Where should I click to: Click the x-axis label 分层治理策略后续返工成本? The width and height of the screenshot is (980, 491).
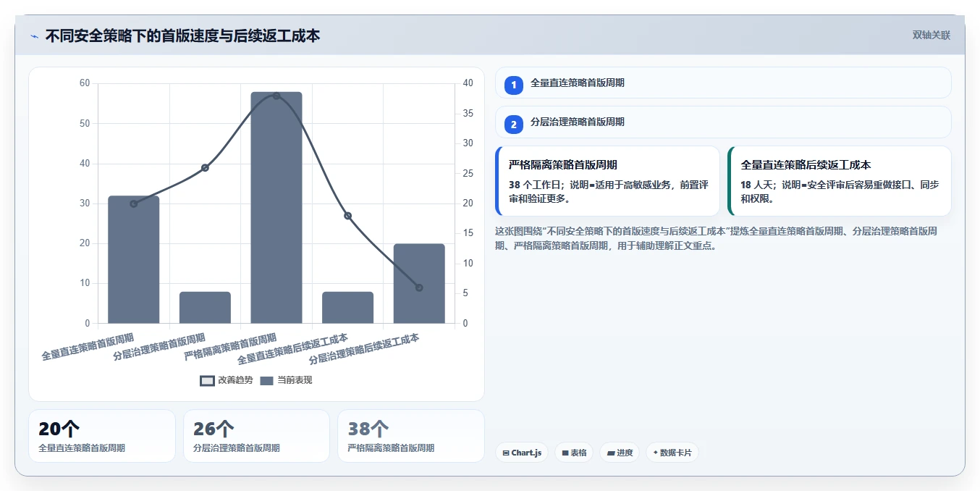point(364,349)
